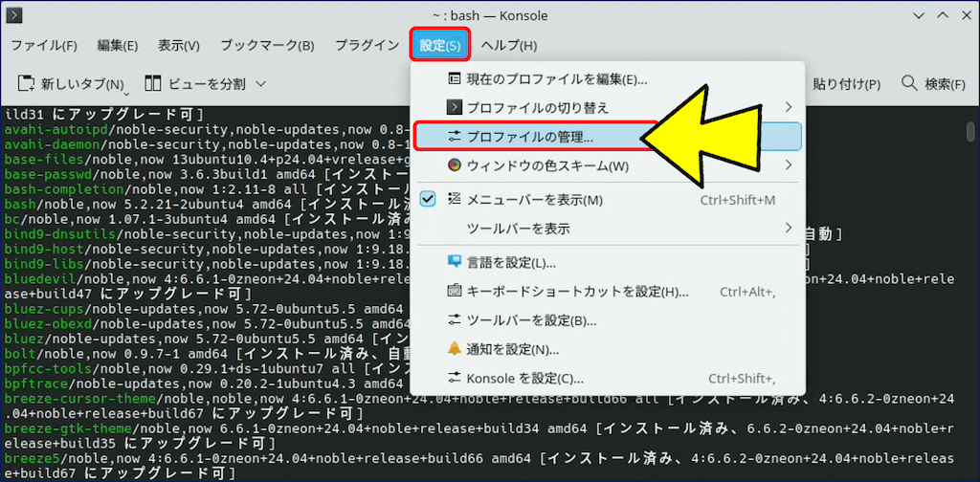Click the language settings icon
Screen dimensions: 980x482
coord(456,262)
